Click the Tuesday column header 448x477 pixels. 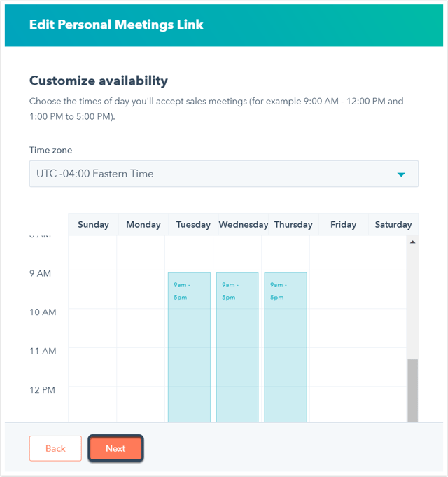point(193,225)
